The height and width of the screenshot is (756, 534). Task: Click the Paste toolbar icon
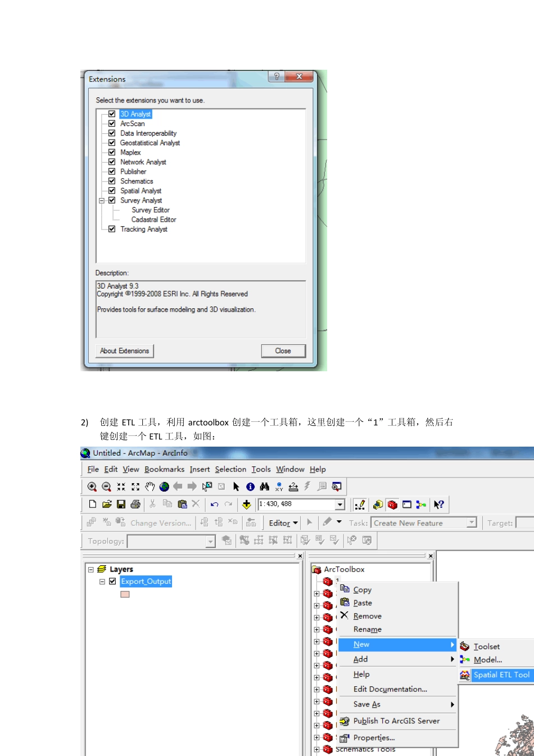(182, 504)
